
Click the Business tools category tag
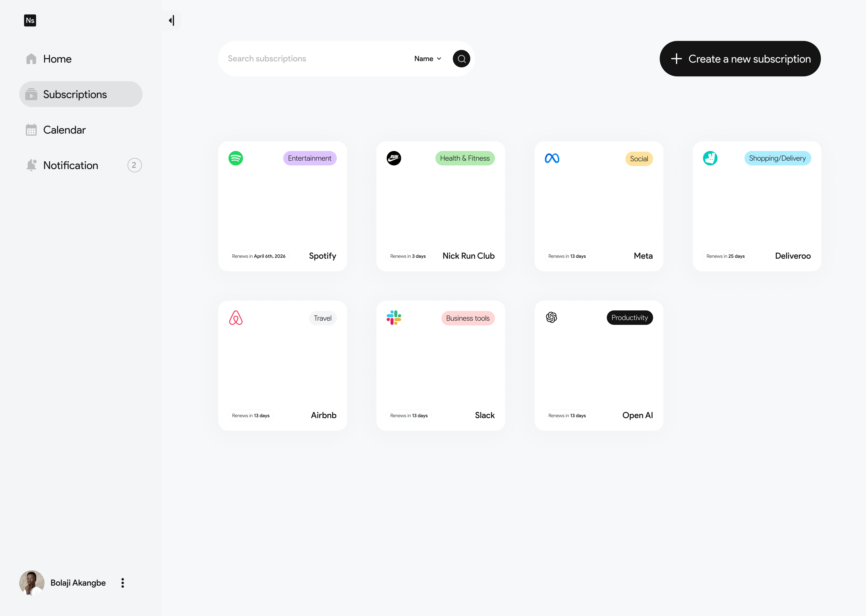(468, 318)
